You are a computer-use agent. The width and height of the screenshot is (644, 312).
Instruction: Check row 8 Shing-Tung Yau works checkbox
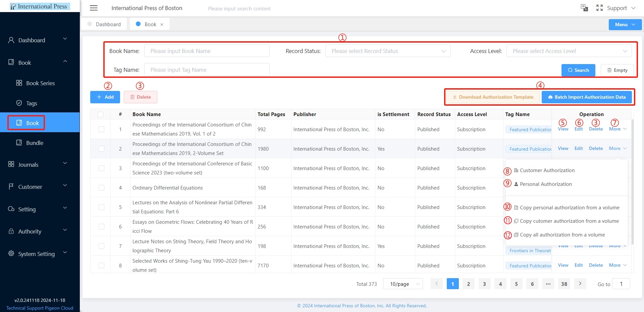(101, 265)
